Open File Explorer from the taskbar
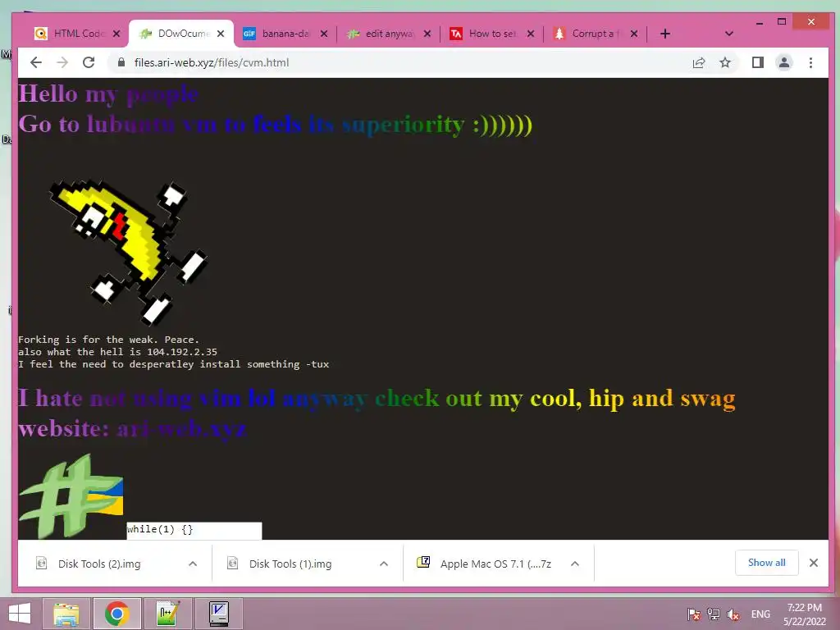840x630 pixels. tap(66, 614)
